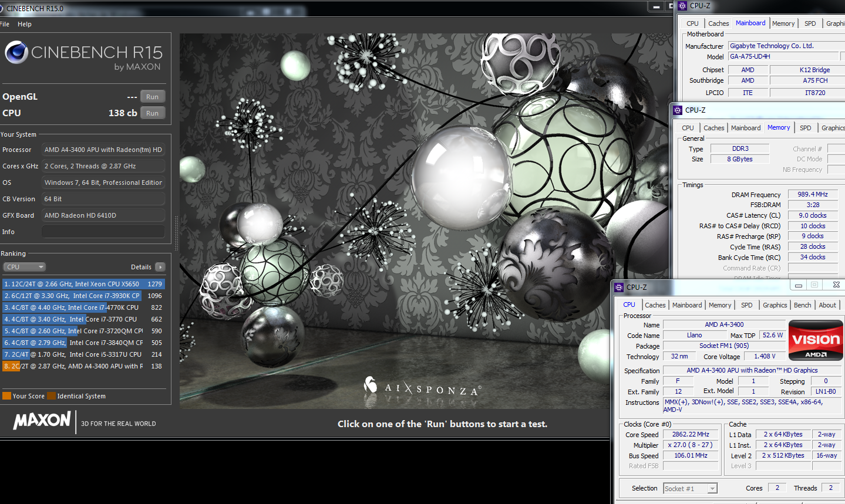Click the Package Socket FM1 (905) value
Viewport: 845px width, 504px height.
[x=724, y=346]
